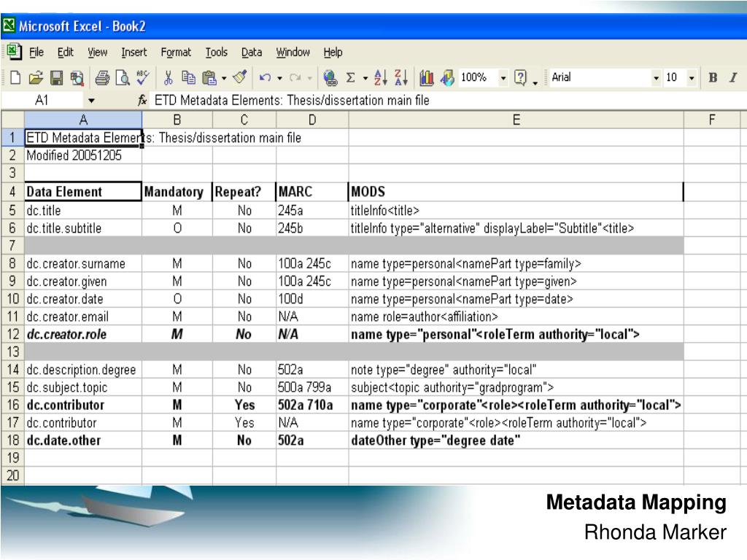Open the File menu

(36, 52)
